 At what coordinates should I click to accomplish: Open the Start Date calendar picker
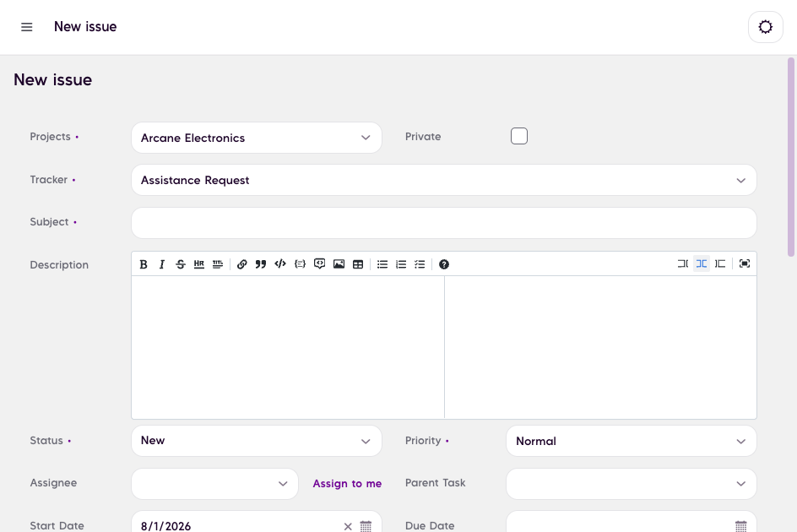(x=366, y=526)
